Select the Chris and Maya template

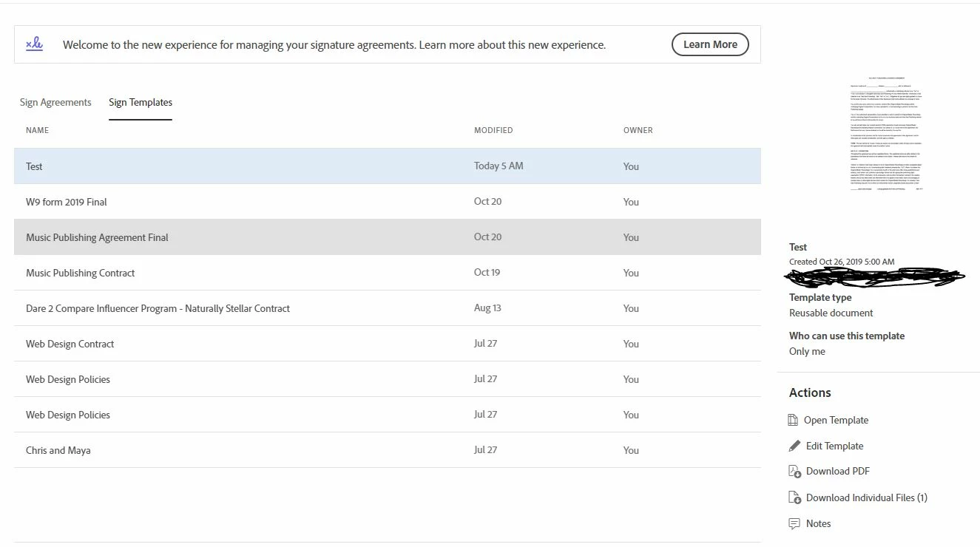[387, 450]
